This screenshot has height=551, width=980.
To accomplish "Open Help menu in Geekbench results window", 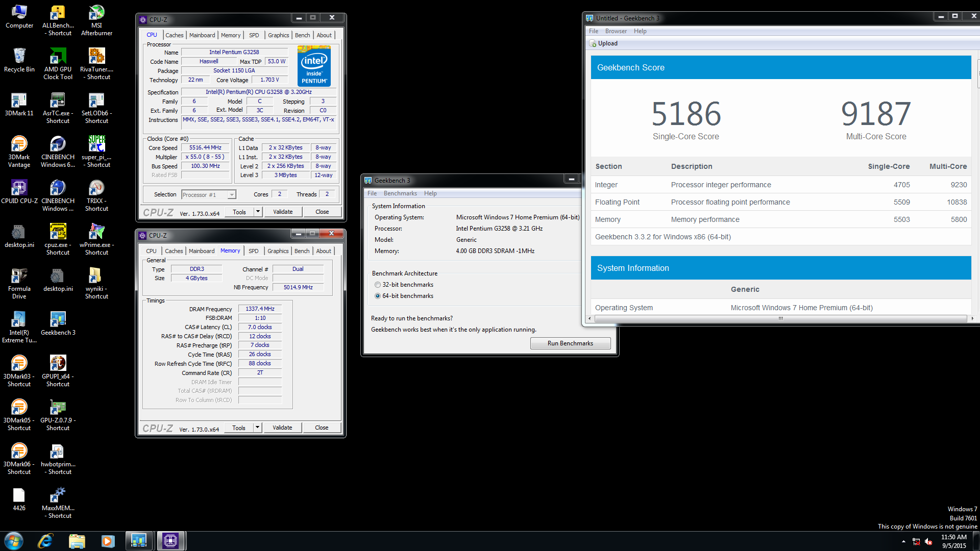I will pos(640,31).
